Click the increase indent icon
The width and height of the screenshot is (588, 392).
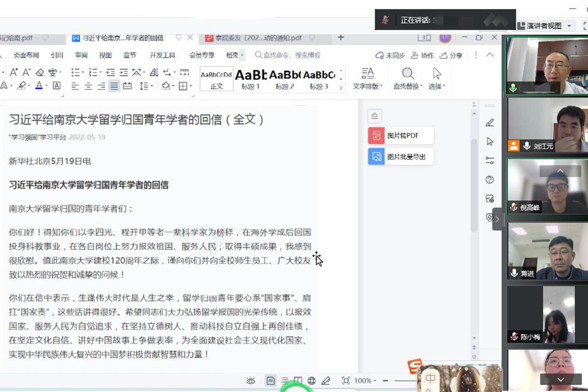coord(123,72)
